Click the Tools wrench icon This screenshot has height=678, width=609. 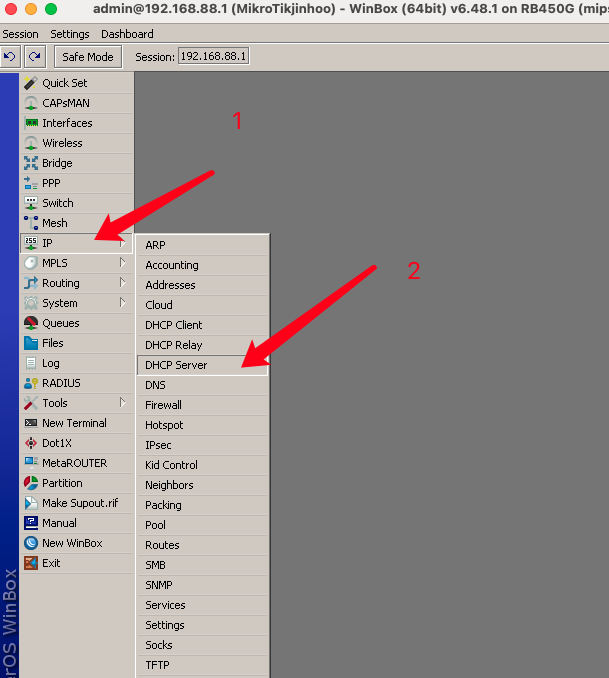[x=31, y=403]
